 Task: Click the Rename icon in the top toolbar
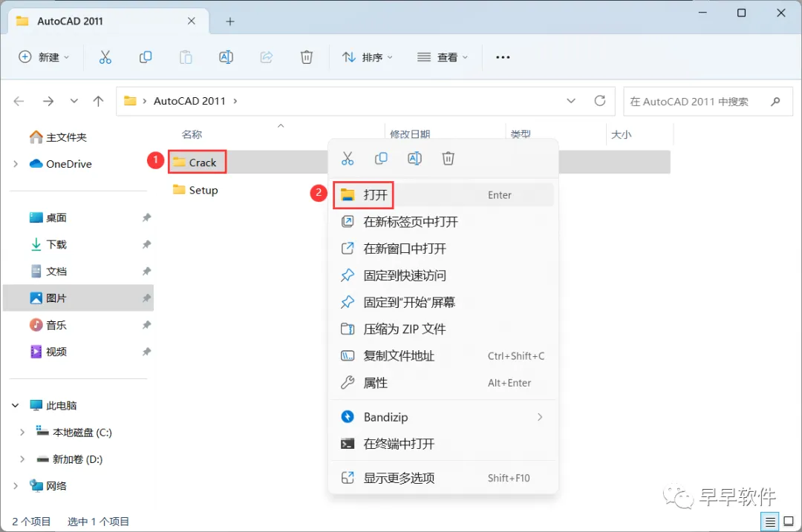click(x=226, y=57)
